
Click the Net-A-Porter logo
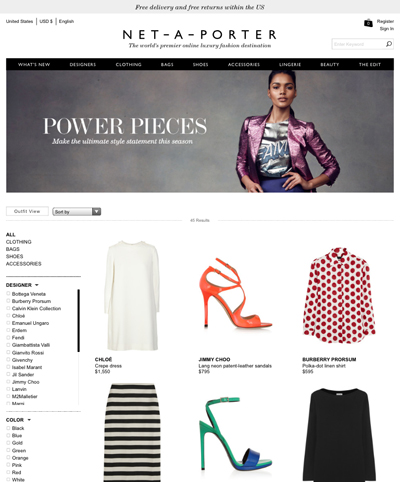(x=200, y=35)
